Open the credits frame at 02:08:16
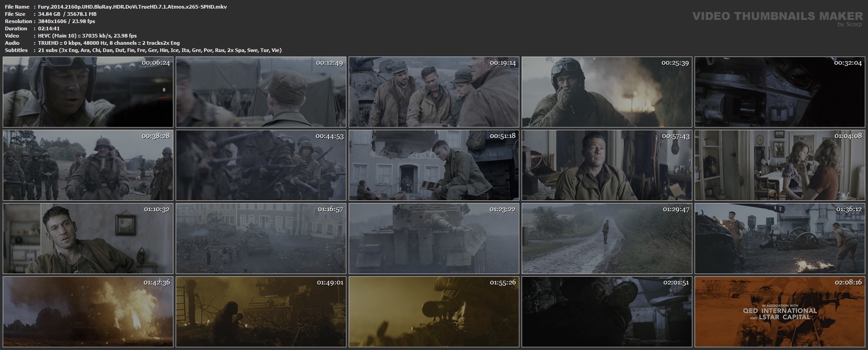This screenshot has width=868, height=350. pos(780,312)
